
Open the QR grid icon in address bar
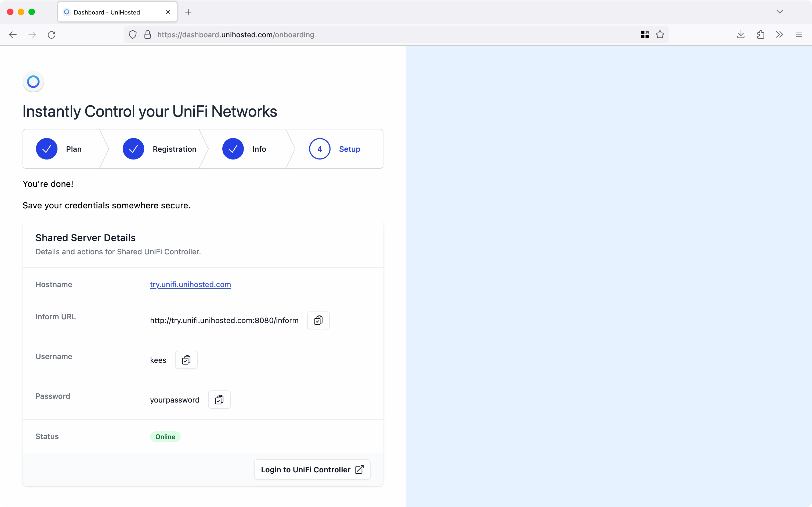[645, 35]
